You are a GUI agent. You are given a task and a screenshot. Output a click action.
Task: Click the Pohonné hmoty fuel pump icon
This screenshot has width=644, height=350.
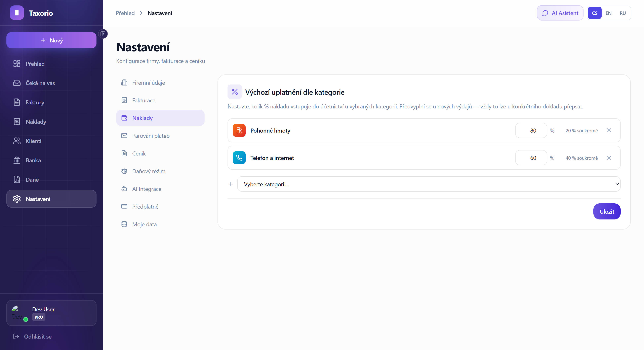[239, 130]
